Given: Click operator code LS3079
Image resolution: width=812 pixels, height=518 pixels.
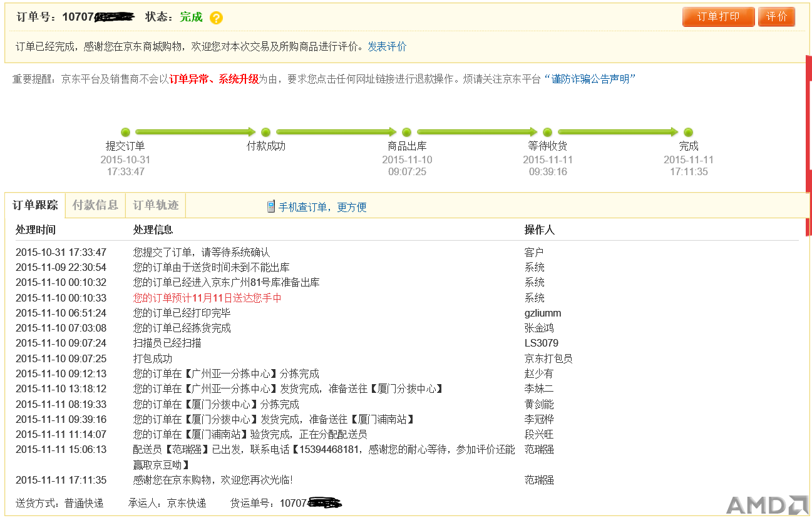Looking at the screenshot, I should point(542,343).
